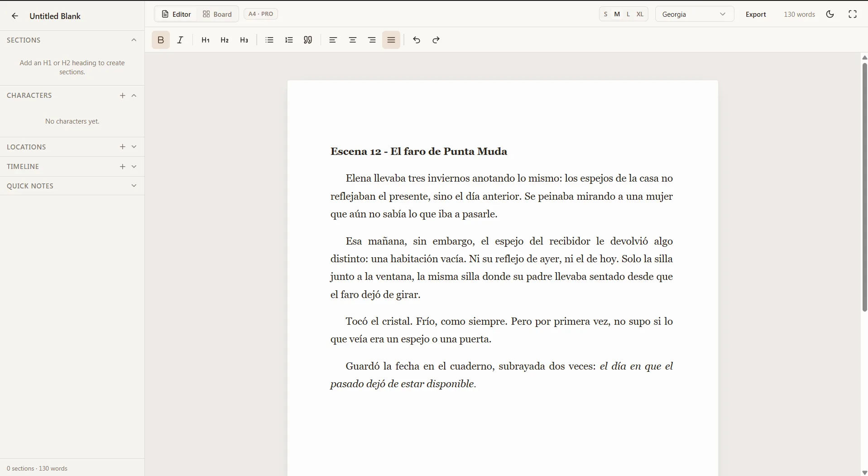Select the L text size
The width and height of the screenshot is (868, 476).
coord(628,14)
